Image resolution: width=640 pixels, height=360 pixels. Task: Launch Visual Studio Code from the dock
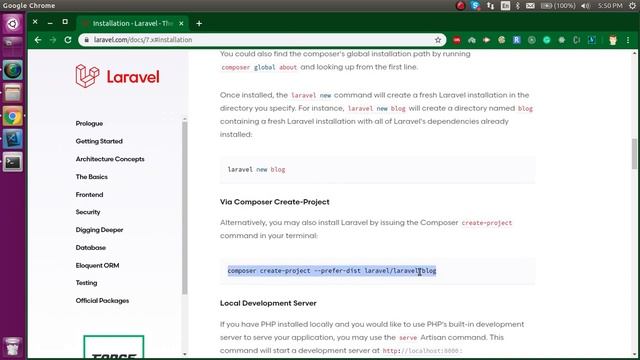tap(13, 140)
